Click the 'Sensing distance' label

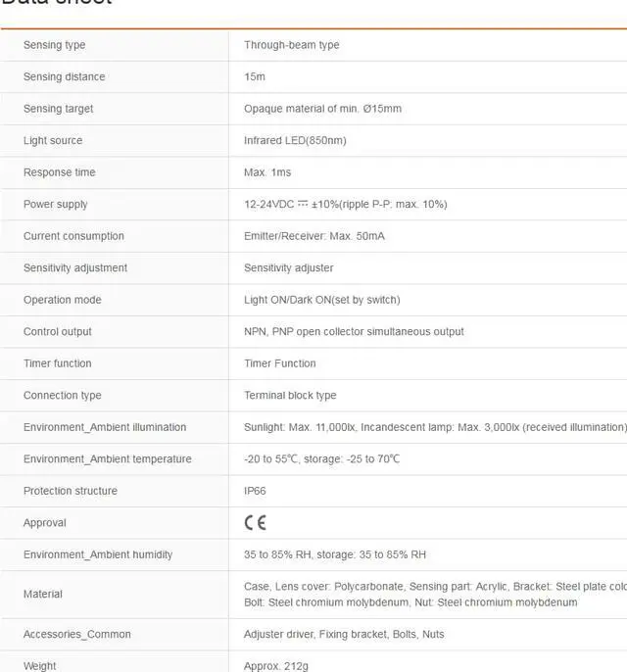click(x=64, y=77)
